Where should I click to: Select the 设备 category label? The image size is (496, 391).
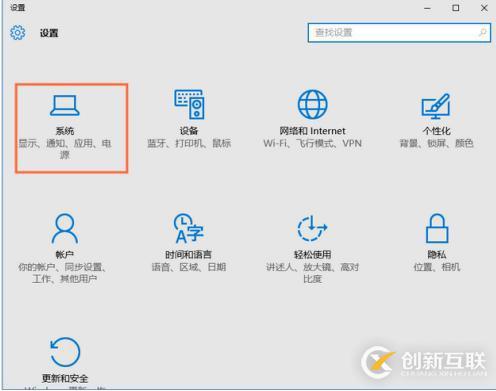pyautogui.click(x=189, y=131)
